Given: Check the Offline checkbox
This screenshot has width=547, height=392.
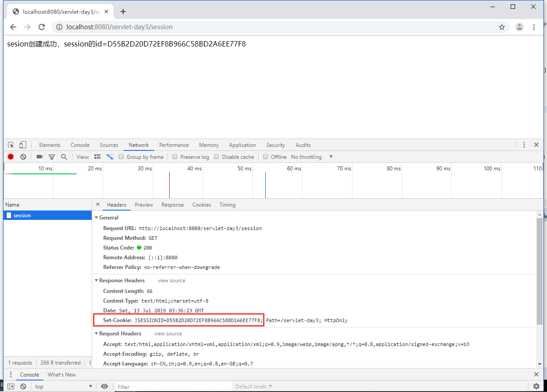Looking at the screenshot, I should pyautogui.click(x=266, y=157).
